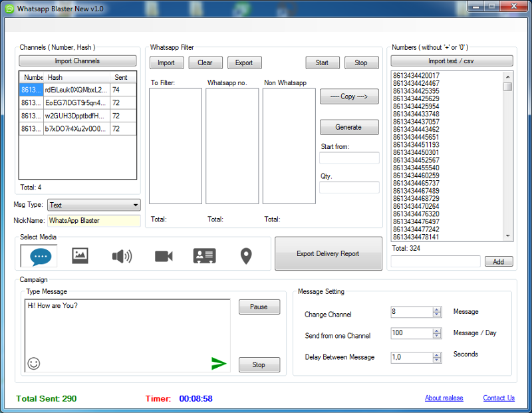This screenshot has height=413, width=532.
Task: Click the Add number button
Action: [498, 261]
